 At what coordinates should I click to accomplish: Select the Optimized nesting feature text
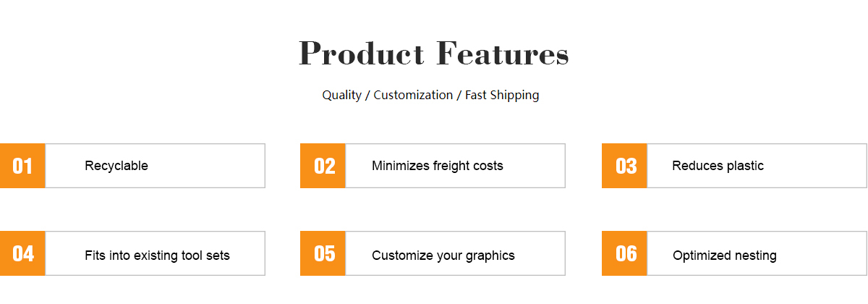(725, 256)
